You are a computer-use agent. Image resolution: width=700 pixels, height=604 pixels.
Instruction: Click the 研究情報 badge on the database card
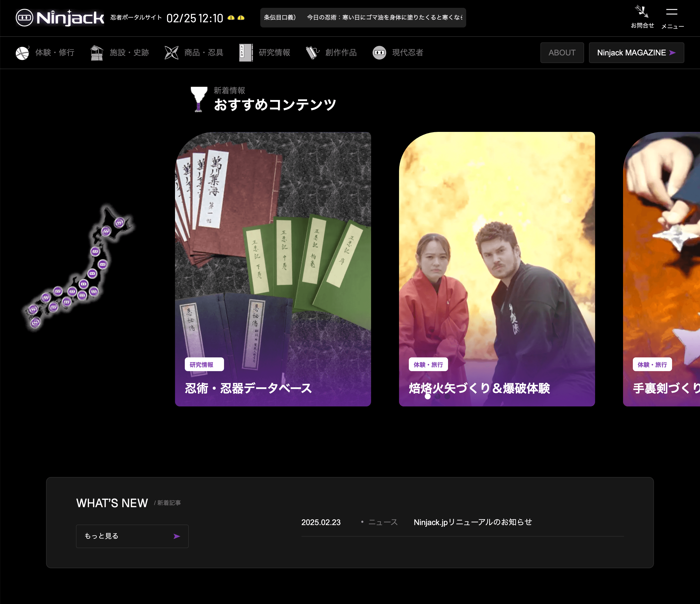click(204, 365)
